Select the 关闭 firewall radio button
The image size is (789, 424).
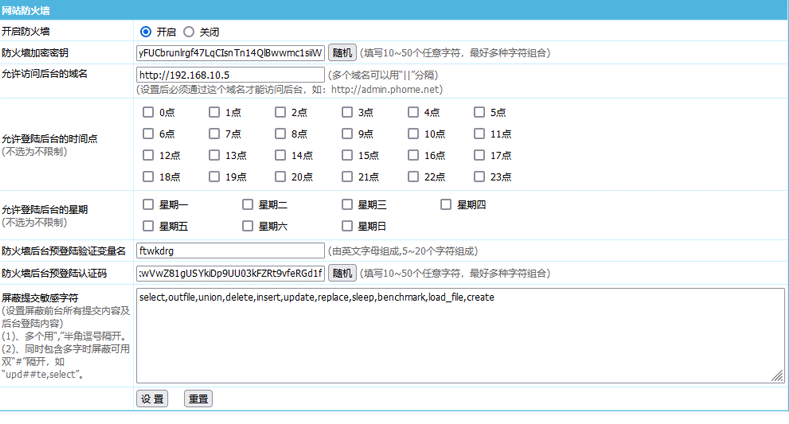click(x=189, y=32)
